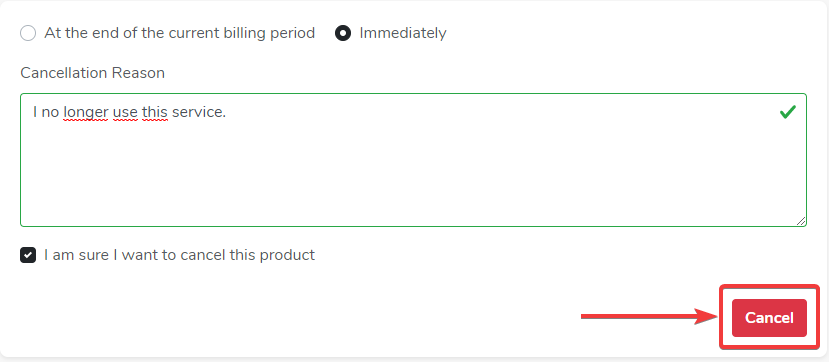This screenshot has height=362, width=829.
Task: Click the word "service." in the reason text
Action: [x=199, y=113]
